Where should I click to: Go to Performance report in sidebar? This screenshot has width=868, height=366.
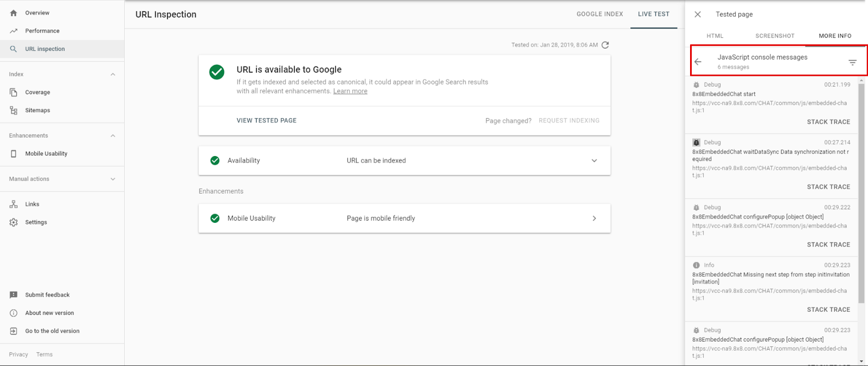[42, 31]
